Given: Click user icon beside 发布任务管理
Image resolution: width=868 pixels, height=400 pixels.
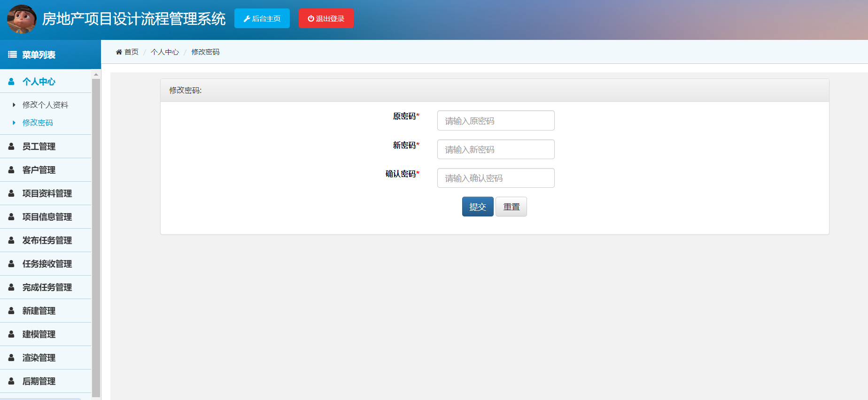Looking at the screenshot, I should [11, 240].
